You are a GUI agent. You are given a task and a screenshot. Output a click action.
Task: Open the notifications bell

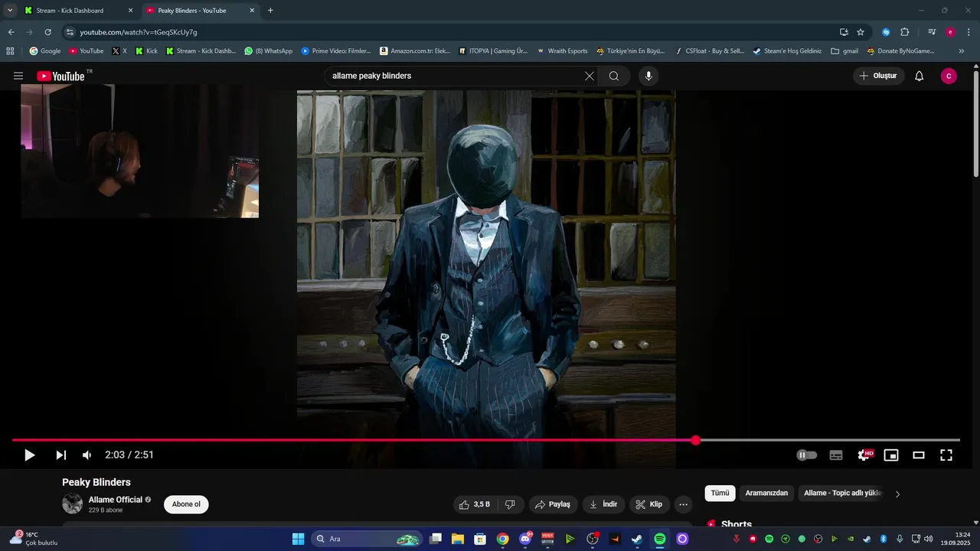[920, 76]
